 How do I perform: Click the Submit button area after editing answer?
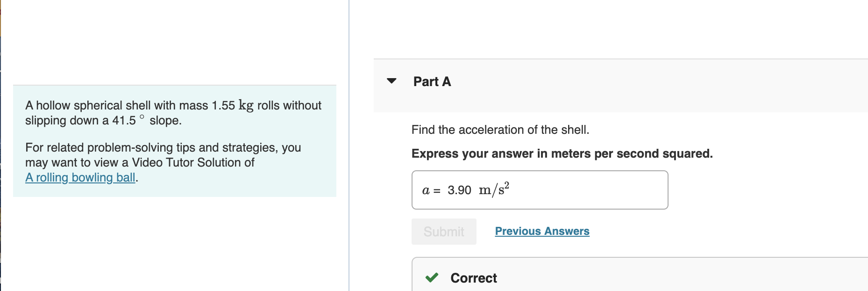pyautogui.click(x=443, y=231)
